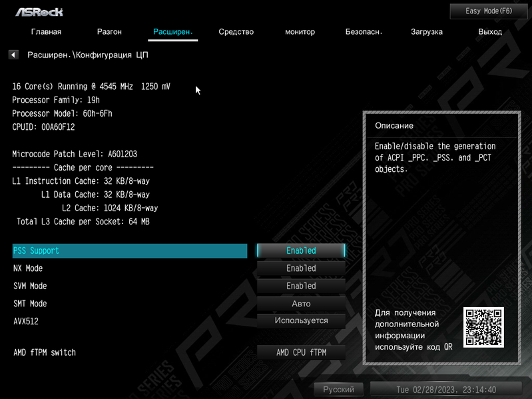
Task: Open the Безопасн. tab
Action: (364, 31)
